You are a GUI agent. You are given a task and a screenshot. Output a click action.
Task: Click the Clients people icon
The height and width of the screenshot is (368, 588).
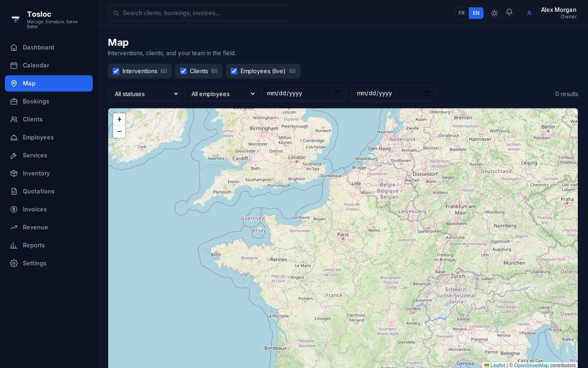pyautogui.click(x=14, y=119)
